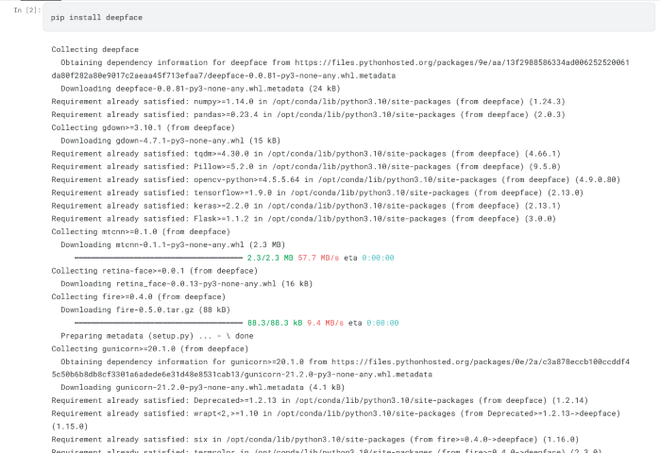Click 'Downloading fire-0.5.0.tar.gz (88 kB)' line

(x=145, y=310)
